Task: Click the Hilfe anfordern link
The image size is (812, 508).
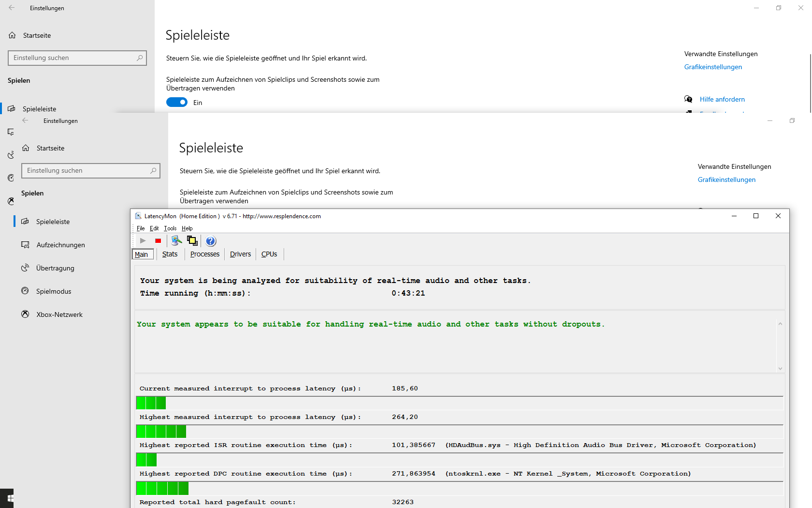Action: [x=722, y=99]
